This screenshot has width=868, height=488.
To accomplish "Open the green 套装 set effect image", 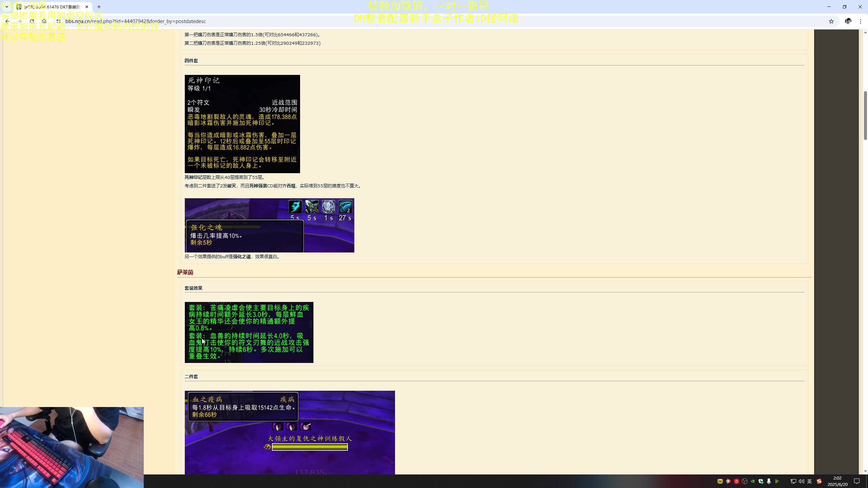I will click(x=249, y=332).
